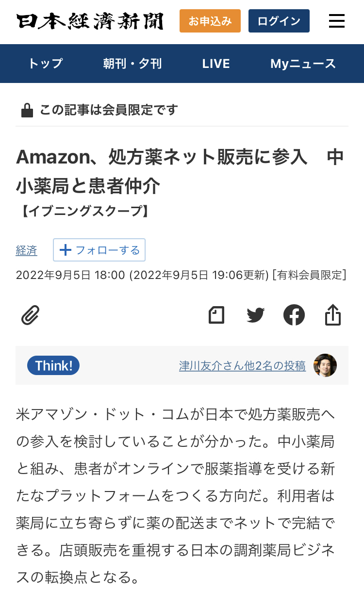Switch to the トップ tab
Image resolution: width=364 pixels, height=590 pixels.
45,64
